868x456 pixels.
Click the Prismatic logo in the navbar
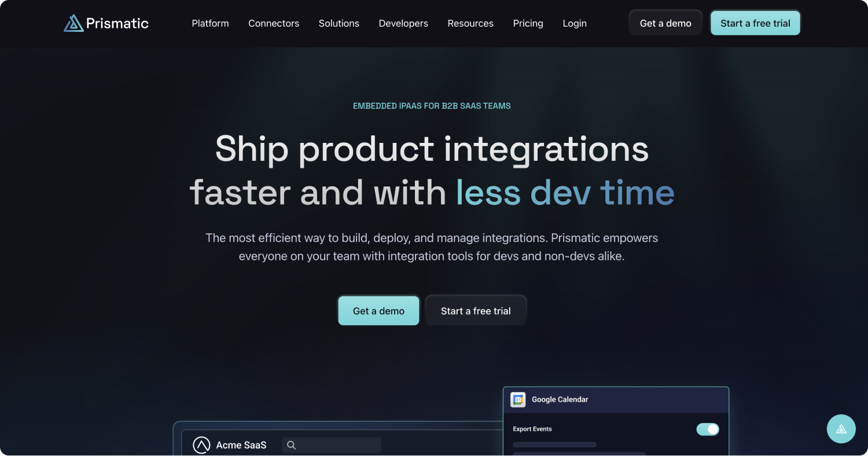click(105, 23)
